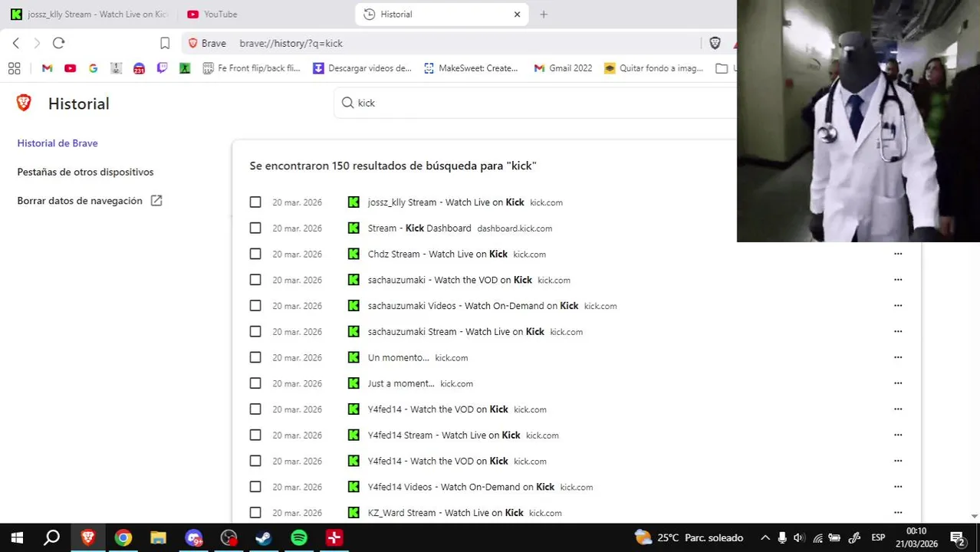Reload the history page
Viewport: 980px width, 552px height.
coord(59,43)
